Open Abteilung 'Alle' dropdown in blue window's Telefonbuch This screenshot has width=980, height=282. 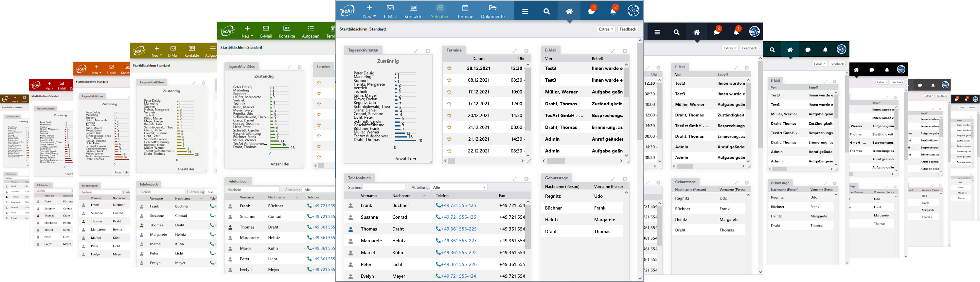(459, 187)
